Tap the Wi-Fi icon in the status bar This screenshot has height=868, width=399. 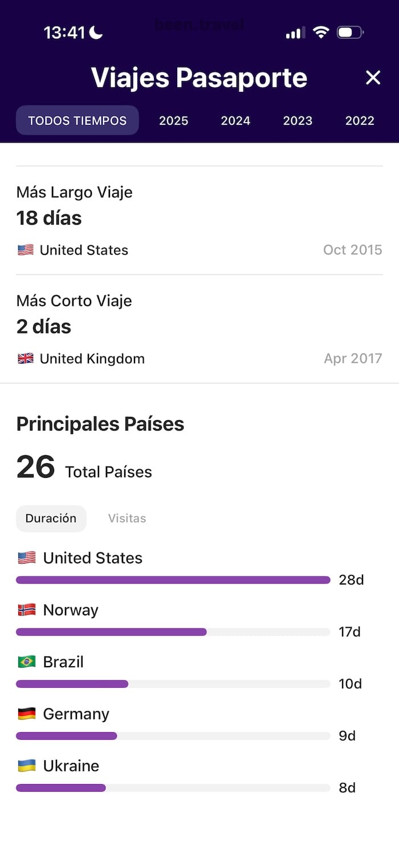pyautogui.click(x=321, y=33)
